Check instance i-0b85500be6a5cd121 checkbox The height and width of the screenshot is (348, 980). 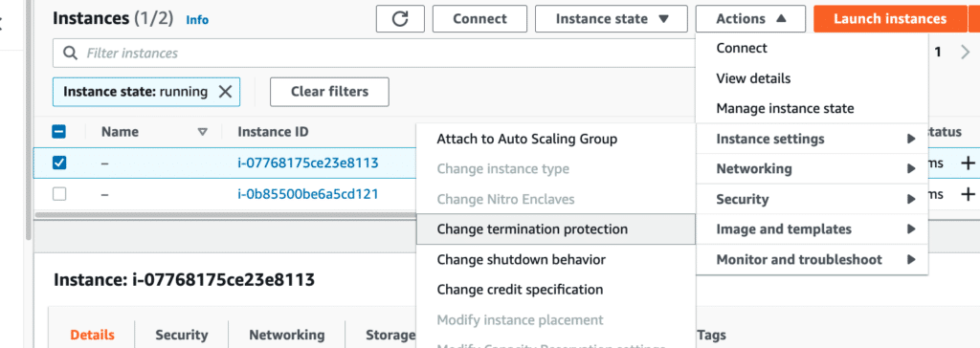point(59,194)
